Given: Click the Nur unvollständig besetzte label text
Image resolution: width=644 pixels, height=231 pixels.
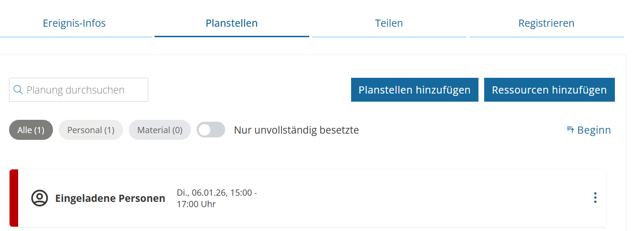Looking at the screenshot, I should click(x=296, y=130).
